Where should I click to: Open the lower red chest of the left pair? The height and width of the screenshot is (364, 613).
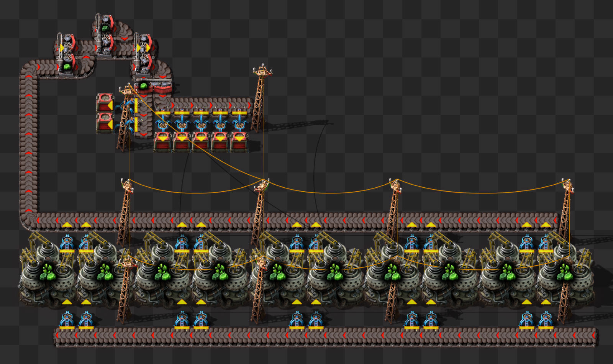105,123
